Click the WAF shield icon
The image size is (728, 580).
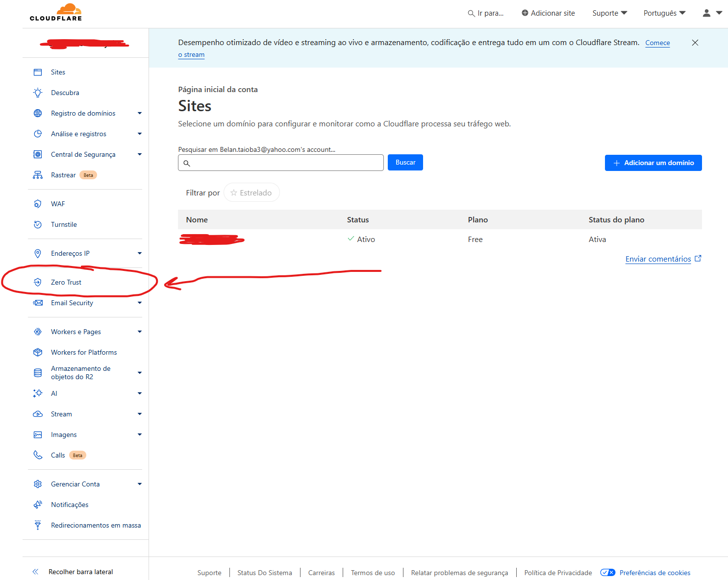click(x=38, y=204)
